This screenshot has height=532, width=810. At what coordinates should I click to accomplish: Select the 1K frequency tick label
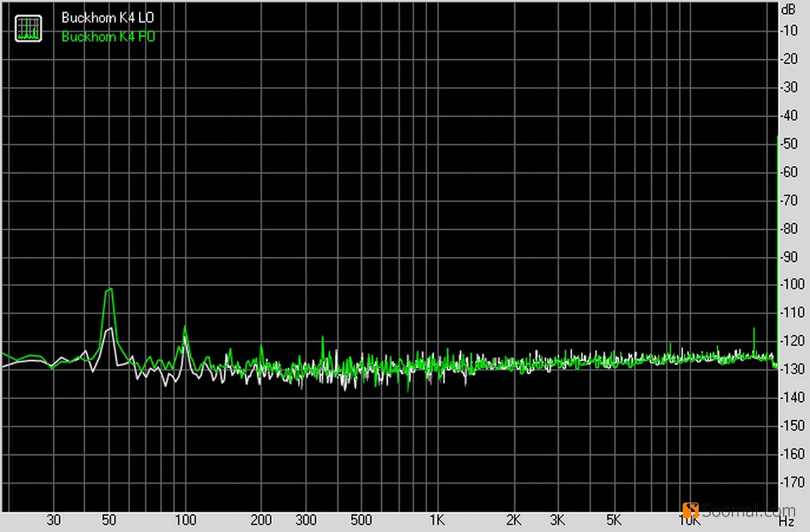(437, 521)
